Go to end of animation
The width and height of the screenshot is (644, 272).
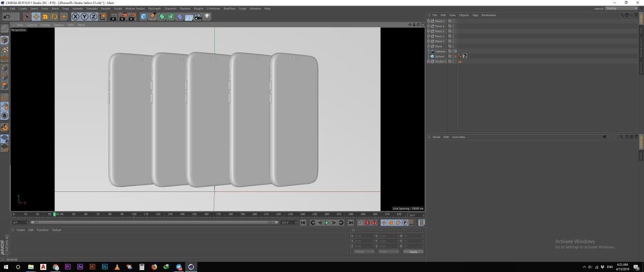point(350,223)
